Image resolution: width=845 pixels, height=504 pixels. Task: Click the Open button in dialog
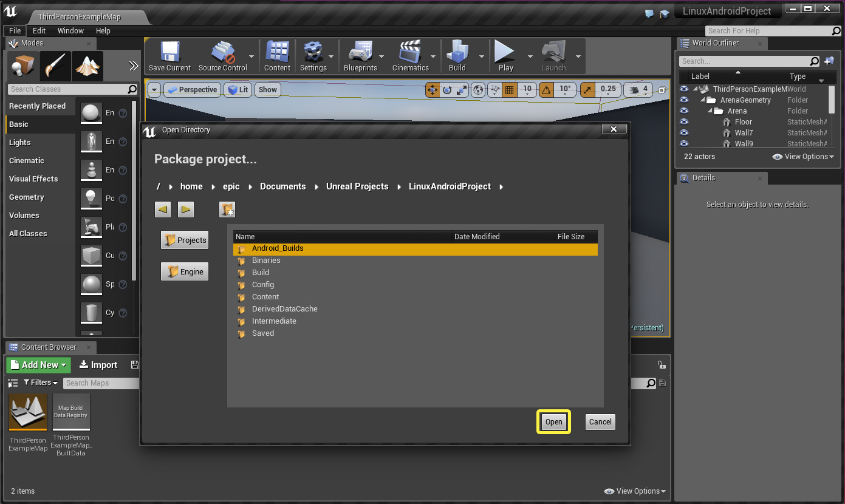[553, 422]
